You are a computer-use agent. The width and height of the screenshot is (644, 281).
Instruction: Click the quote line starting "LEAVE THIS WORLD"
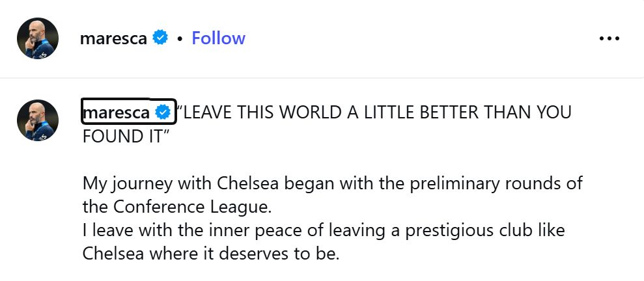pos(374,113)
